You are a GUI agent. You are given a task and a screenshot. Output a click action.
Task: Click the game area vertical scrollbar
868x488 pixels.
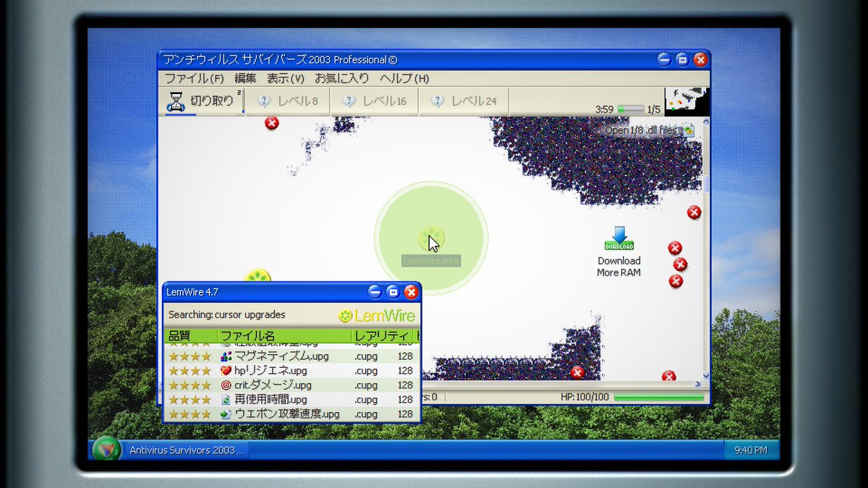point(706,249)
